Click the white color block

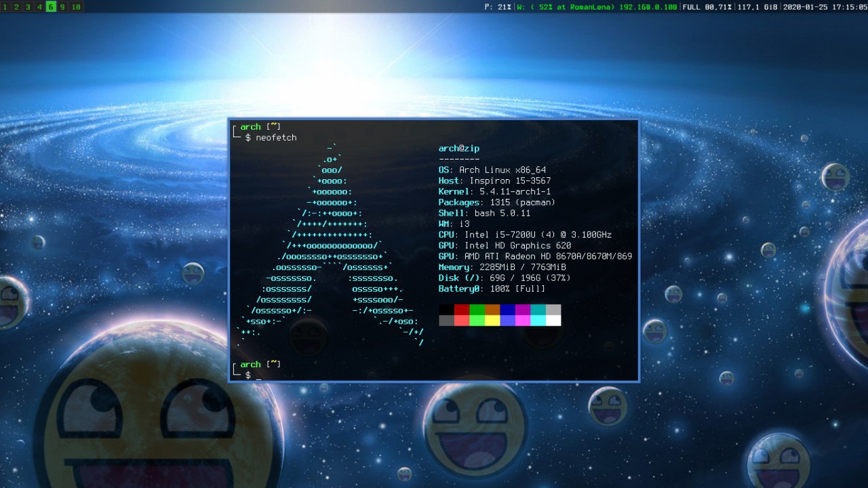[553, 320]
